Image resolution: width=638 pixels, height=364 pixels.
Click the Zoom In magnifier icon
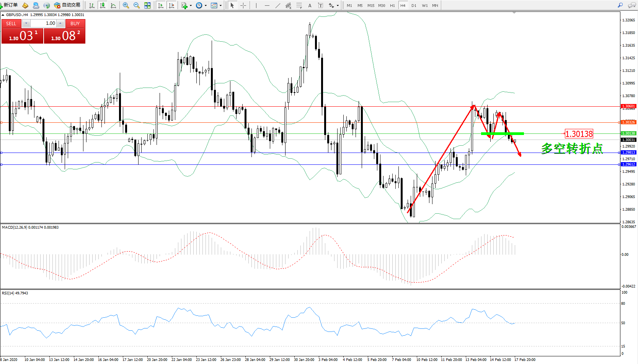(x=126, y=5)
